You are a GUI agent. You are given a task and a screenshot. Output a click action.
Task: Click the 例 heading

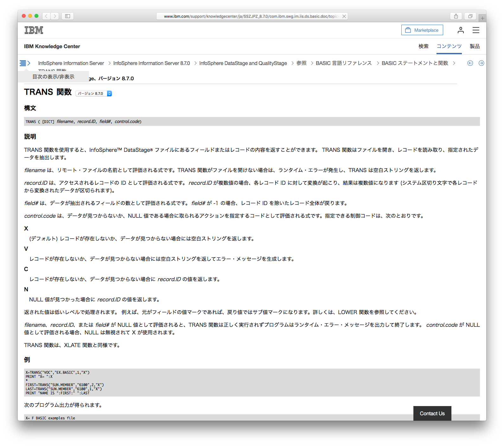27,360
